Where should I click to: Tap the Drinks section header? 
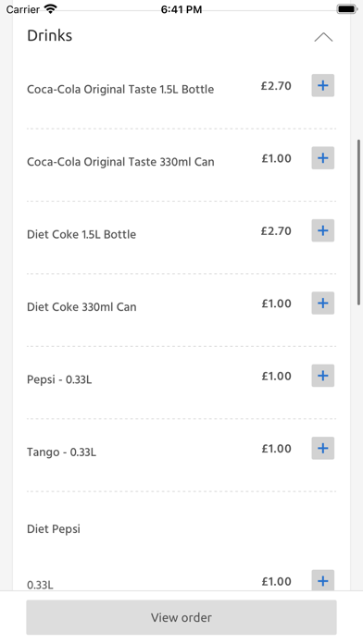point(49,36)
